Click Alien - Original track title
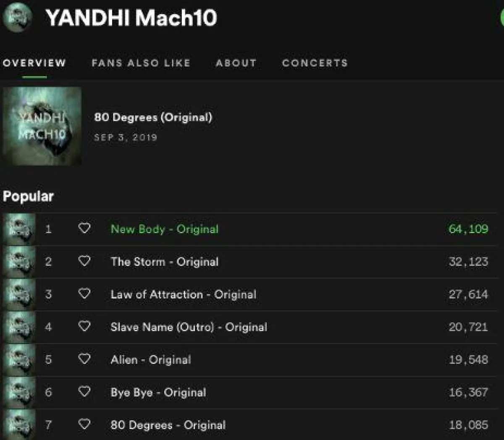Image resolution: width=504 pixels, height=440 pixels. click(151, 360)
